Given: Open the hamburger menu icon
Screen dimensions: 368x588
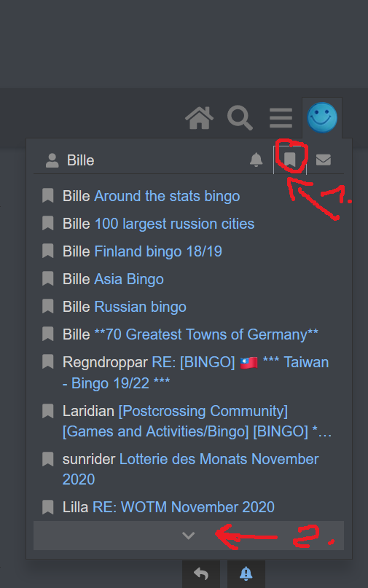Looking at the screenshot, I should click(281, 118).
